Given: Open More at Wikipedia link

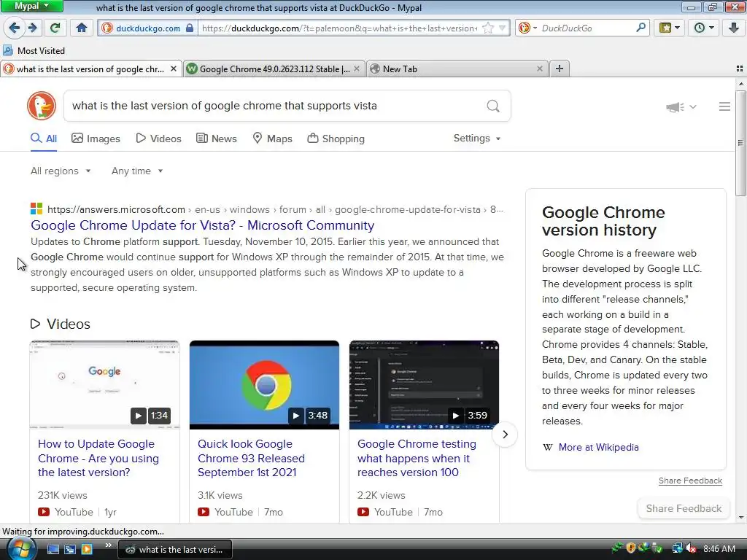Looking at the screenshot, I should (598, 447).
